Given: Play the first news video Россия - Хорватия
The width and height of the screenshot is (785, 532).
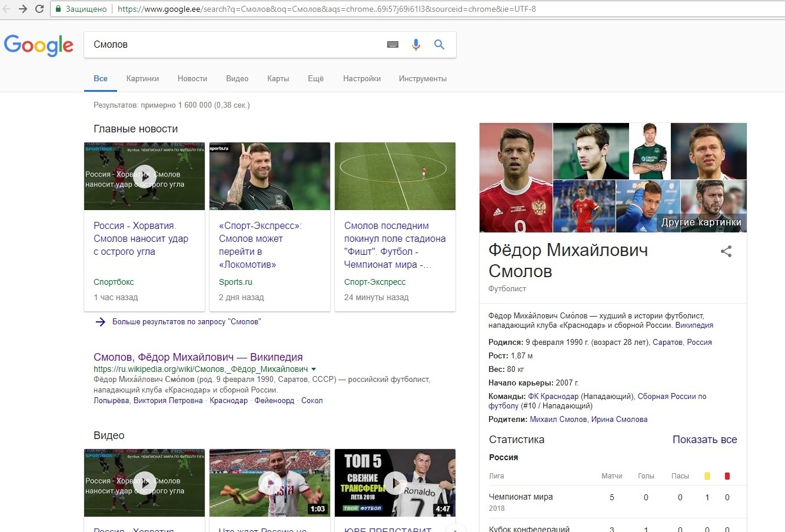Looking at the screenshot, I should click(x=144, y=176).
